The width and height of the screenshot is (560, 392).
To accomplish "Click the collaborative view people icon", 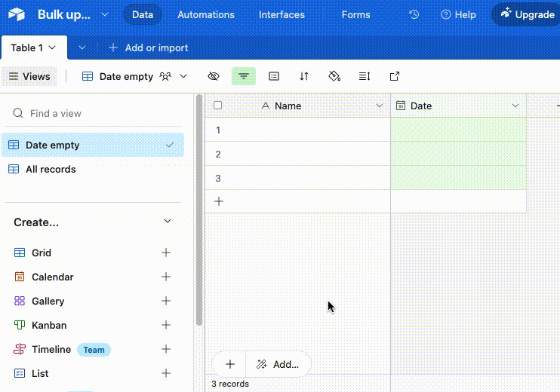I will (165, 76).
